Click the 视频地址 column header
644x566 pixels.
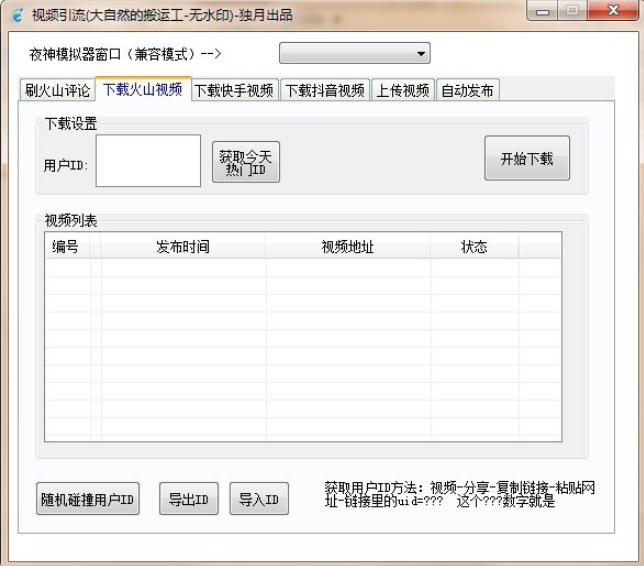click(348, 246)
